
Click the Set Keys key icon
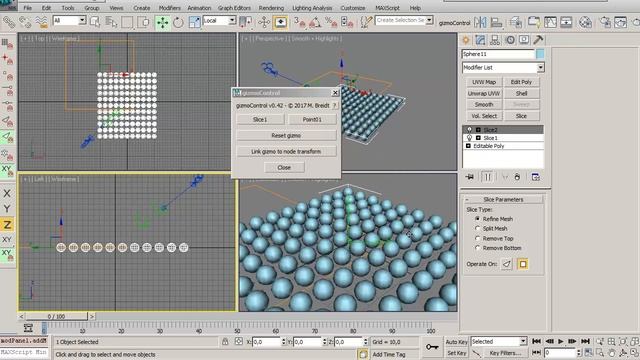click(x=432, y=347)
